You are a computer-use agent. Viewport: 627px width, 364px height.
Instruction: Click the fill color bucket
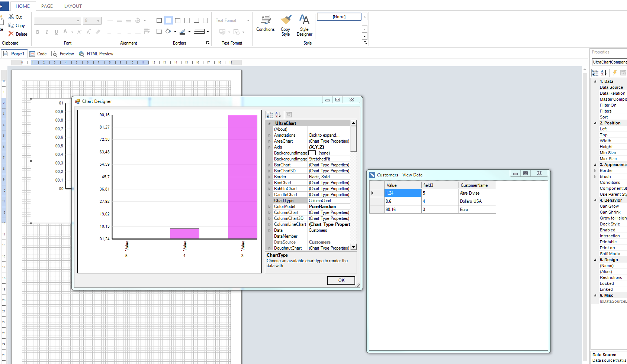point(168,32)
